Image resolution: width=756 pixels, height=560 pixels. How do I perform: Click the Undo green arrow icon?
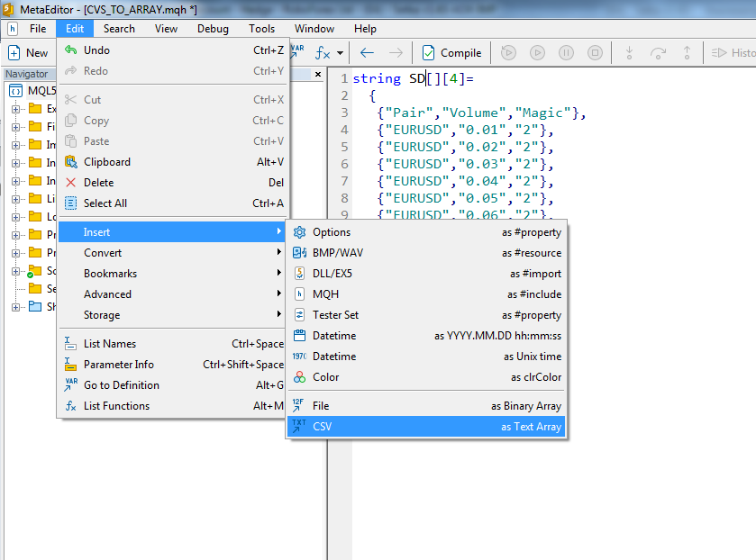[x=71, y=50]
